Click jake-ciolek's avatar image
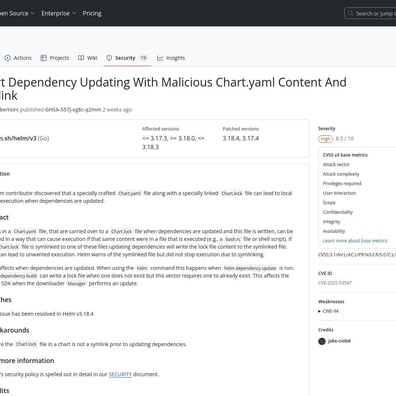Screen dimensions: 396x396 pos(322,341)
